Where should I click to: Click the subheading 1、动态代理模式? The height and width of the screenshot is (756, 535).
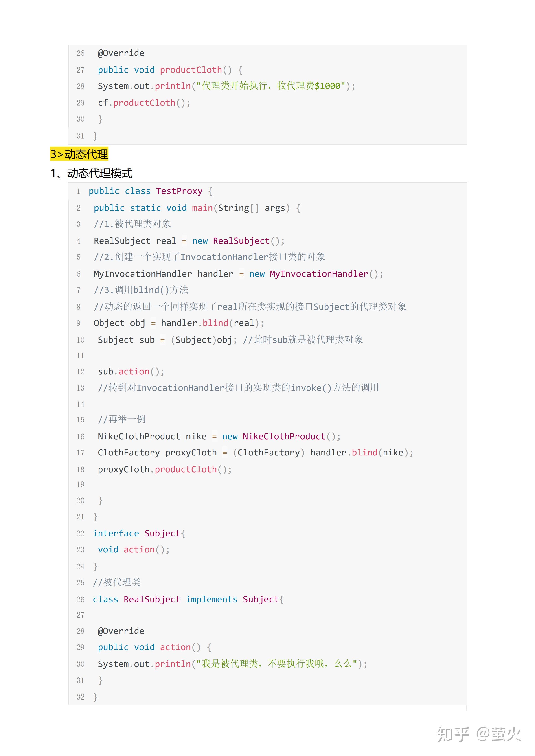(92, 173)
